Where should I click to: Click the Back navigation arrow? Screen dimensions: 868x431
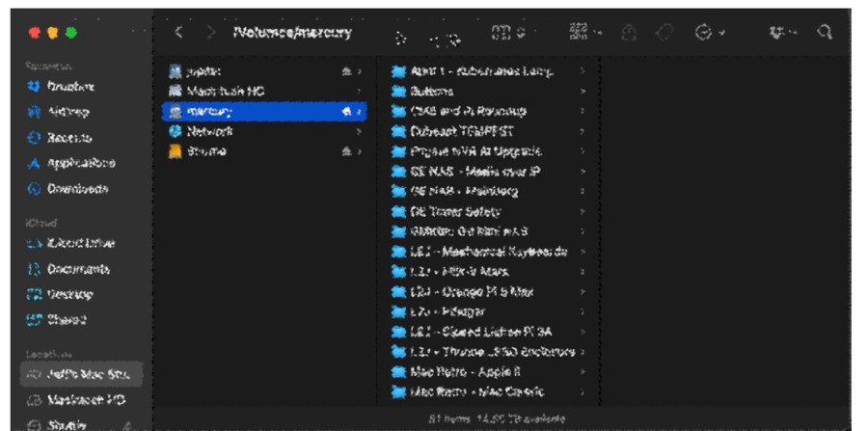coord(179,33)
